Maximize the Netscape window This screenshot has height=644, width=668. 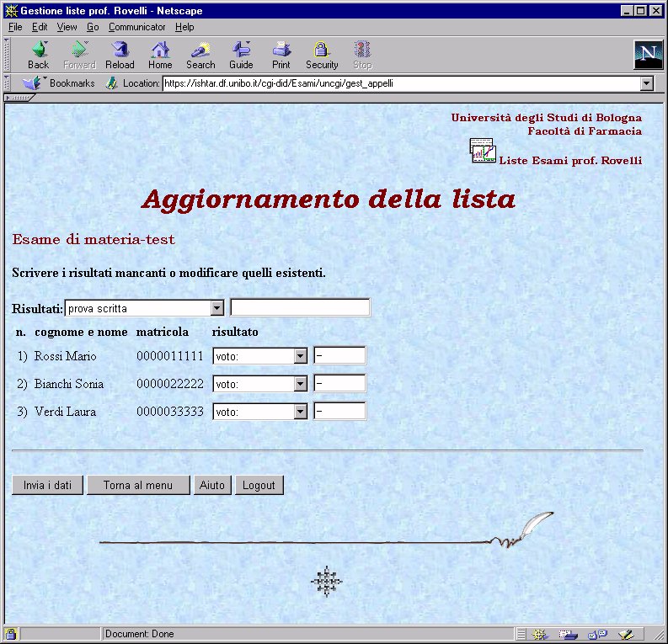[x=640, y=11]
